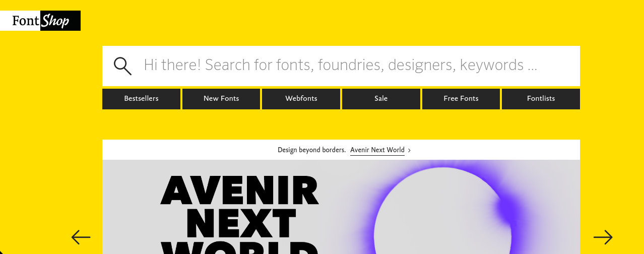The width and height of the screenshot is (644, 254).
Task: Advance carousel with right arrow
Action: point(603,237)
